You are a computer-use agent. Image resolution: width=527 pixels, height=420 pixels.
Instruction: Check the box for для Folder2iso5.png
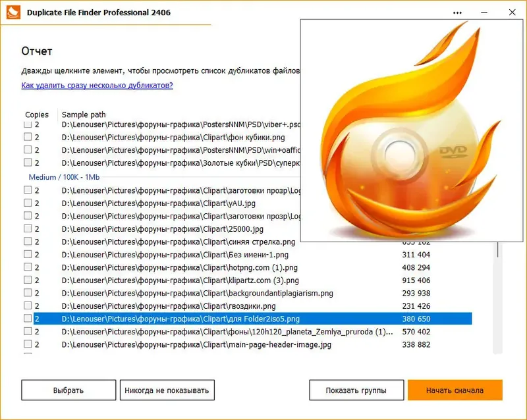pos(28,318)
